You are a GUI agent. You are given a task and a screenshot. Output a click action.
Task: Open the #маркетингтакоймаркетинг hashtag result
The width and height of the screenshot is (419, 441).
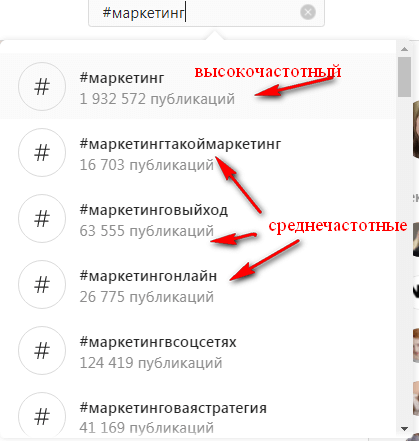click(x=198, y=152)
